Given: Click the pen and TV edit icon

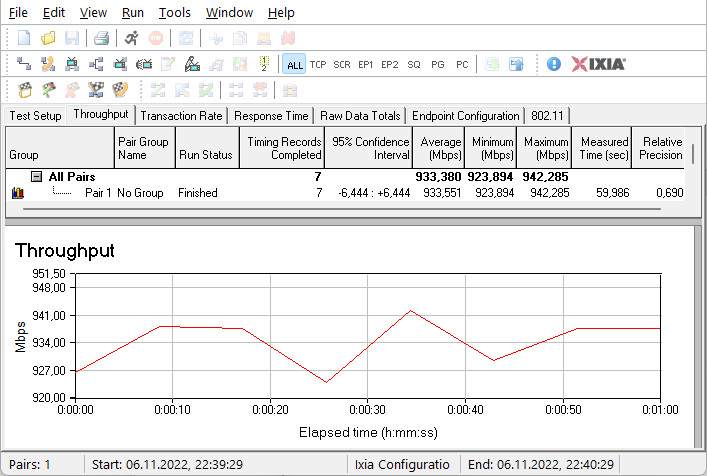Looking at the screenshot, I should [192, 64].
